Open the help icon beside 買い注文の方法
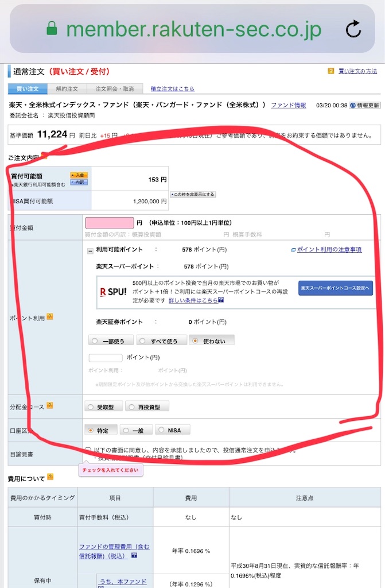 (330, 71)
